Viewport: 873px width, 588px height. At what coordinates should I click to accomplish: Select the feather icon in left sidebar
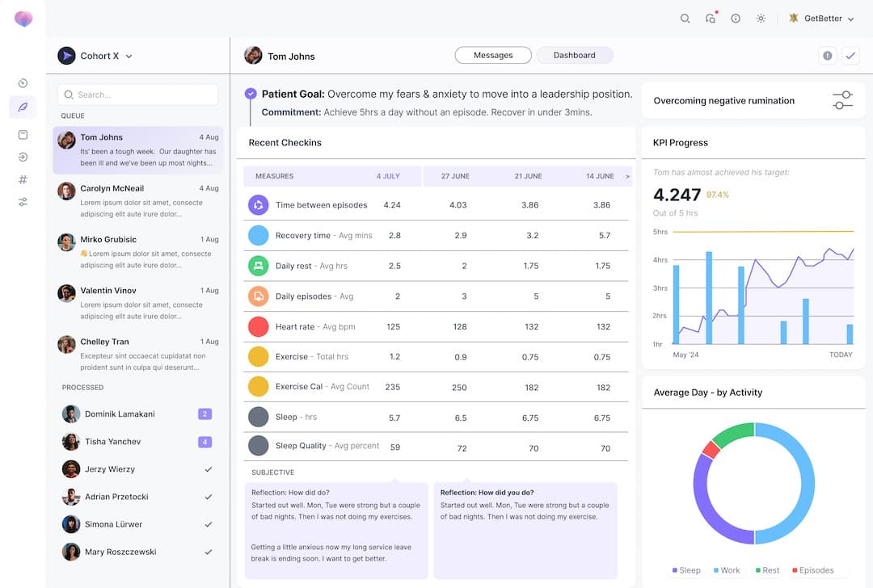point(23,107)
